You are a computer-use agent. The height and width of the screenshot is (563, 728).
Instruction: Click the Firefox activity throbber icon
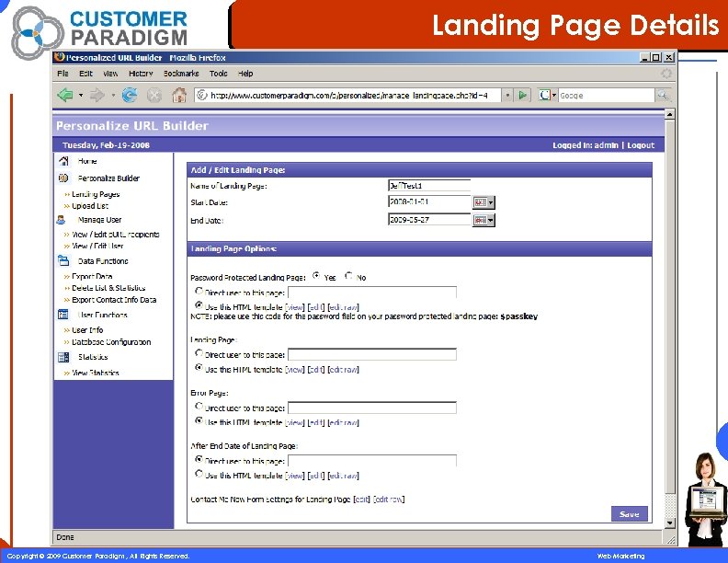click(666, 74)
